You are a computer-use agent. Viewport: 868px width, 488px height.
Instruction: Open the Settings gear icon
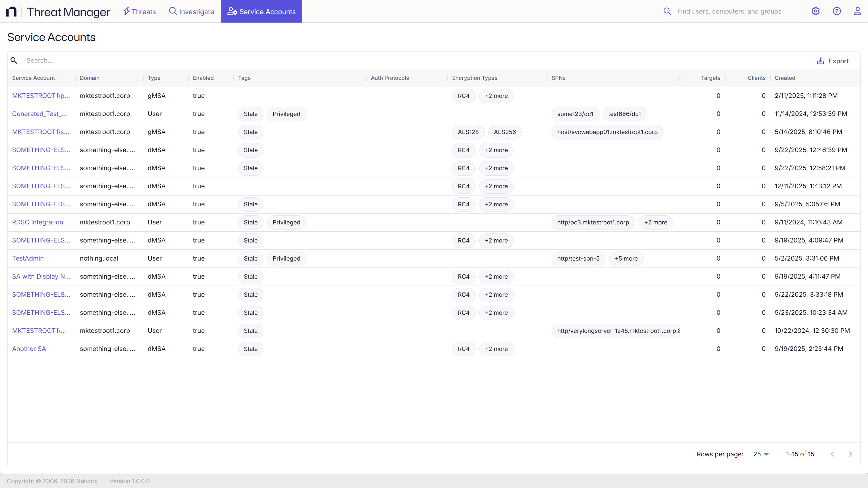[x=816, y=11]
